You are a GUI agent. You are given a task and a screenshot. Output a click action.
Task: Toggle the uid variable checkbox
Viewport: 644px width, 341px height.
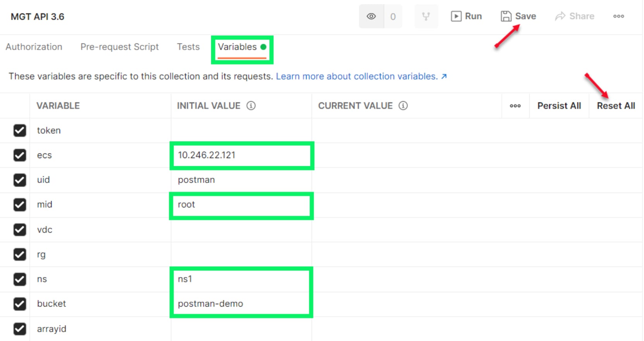pyautogui.click(x=20, y=180)
